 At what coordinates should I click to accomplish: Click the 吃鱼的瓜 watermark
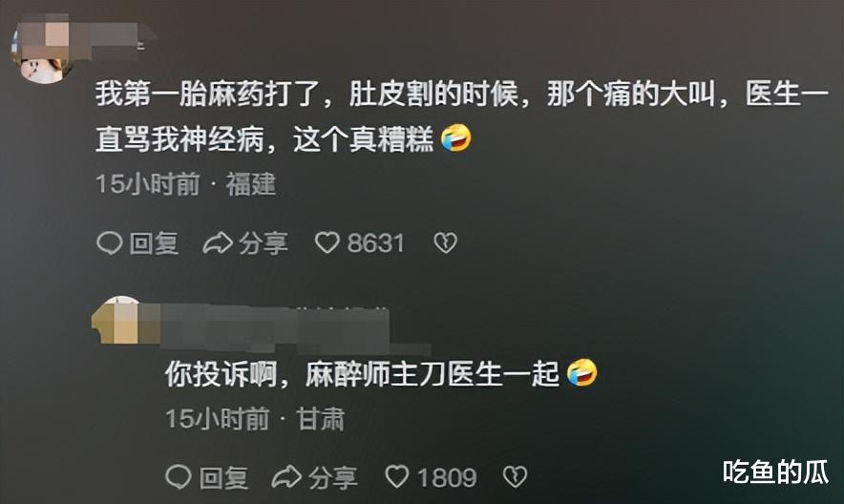coord(775,472)
